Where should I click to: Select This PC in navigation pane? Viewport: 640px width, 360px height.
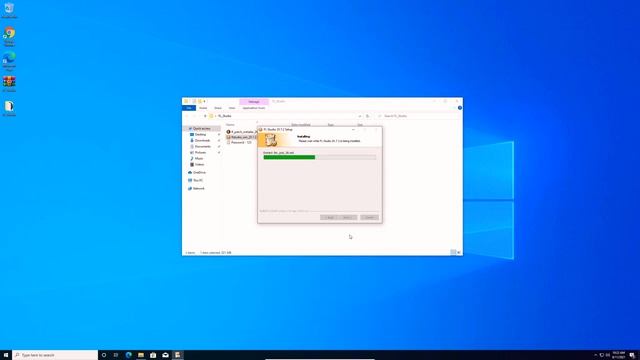click(198, 180)
